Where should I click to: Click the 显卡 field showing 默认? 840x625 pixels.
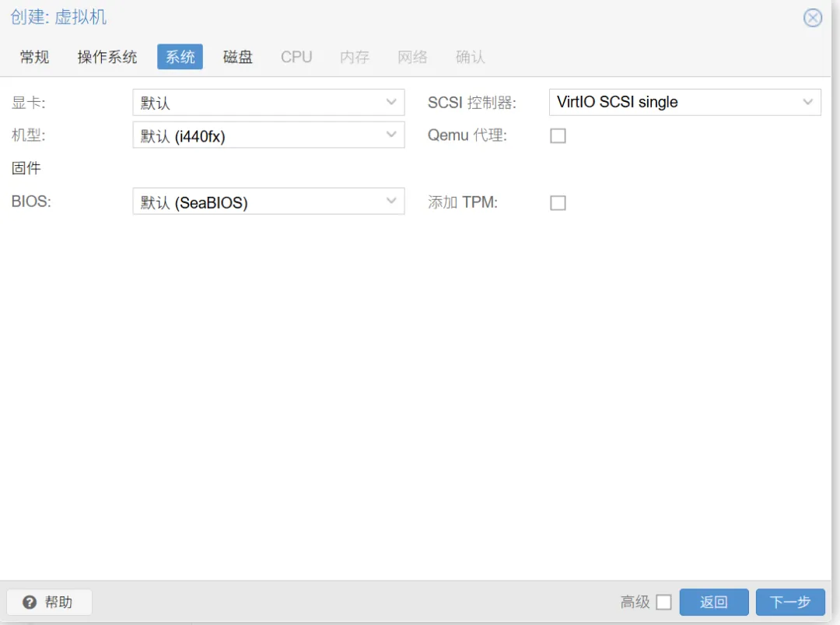(268, 102)
